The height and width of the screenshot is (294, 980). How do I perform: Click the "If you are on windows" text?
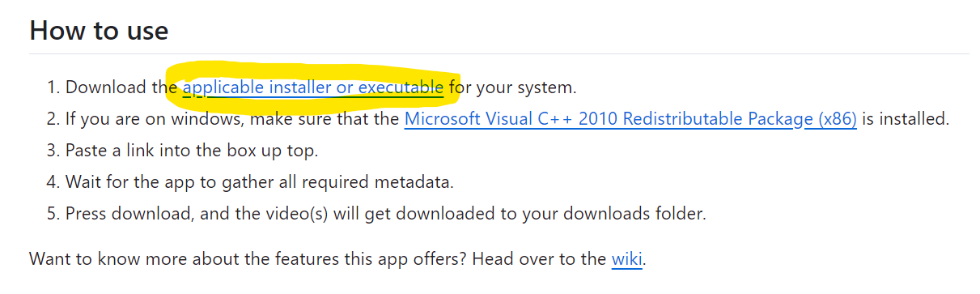(155, 119)
